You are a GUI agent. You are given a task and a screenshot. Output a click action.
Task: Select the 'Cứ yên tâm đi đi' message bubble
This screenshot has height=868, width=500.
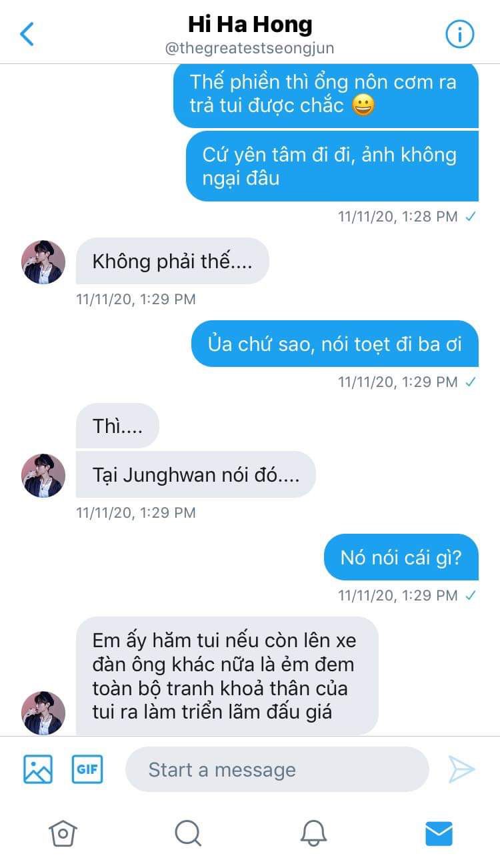[332, 166]
